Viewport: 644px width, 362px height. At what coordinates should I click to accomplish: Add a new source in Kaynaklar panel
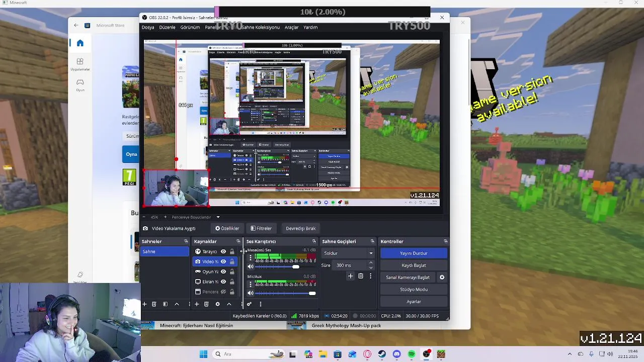click(197, 304)
